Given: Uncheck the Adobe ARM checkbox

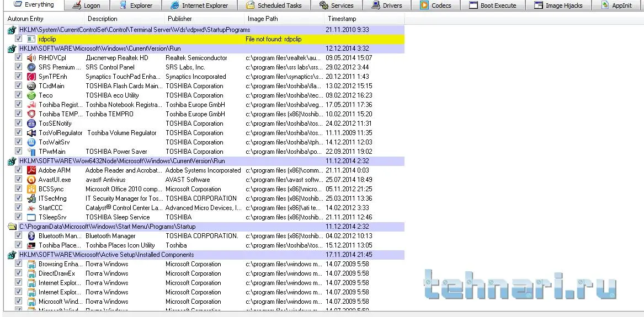Looking at the screenshot, I should point(18,170).
